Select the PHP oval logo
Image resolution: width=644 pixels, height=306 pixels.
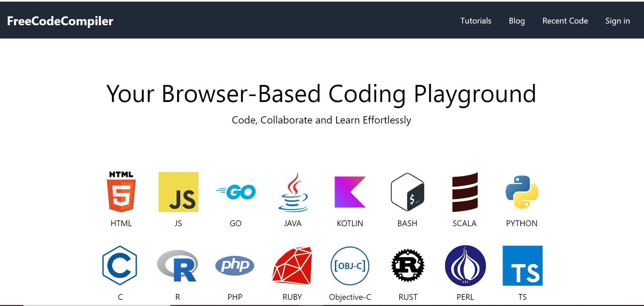click(235, 265)
